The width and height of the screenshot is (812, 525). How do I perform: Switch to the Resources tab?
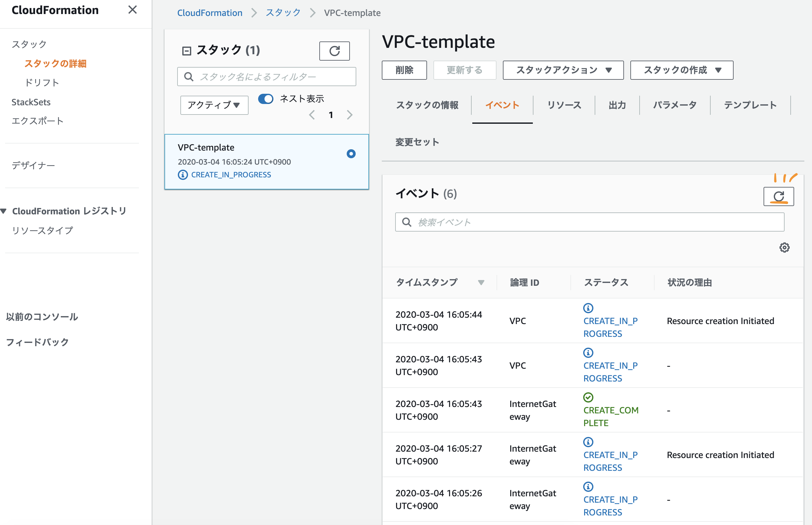coord(564,105)
